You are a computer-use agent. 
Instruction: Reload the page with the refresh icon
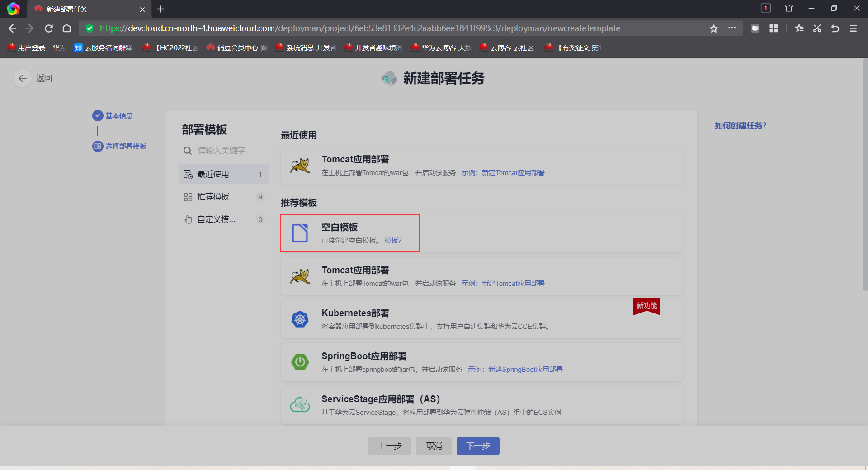click(x=49, y=28)
